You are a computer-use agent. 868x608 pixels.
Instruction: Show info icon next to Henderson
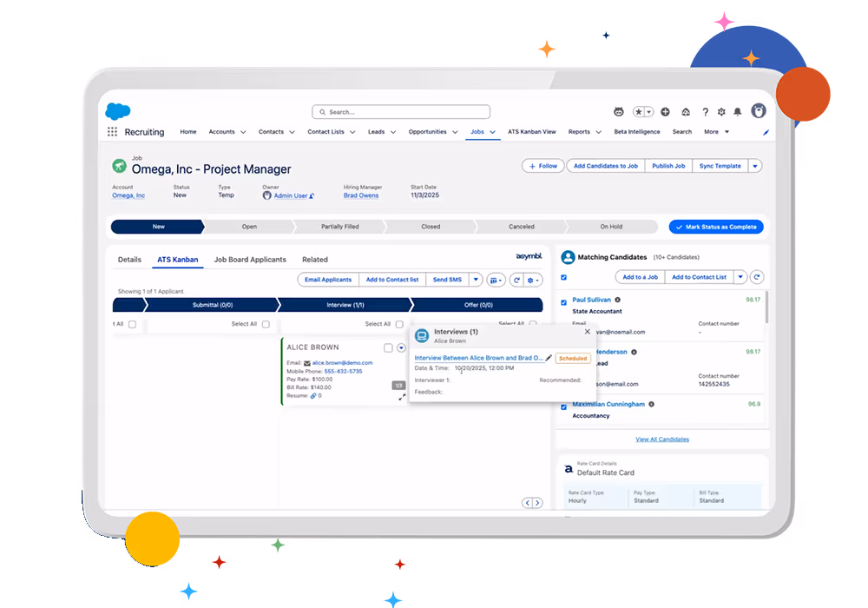(x=635, y=352)
